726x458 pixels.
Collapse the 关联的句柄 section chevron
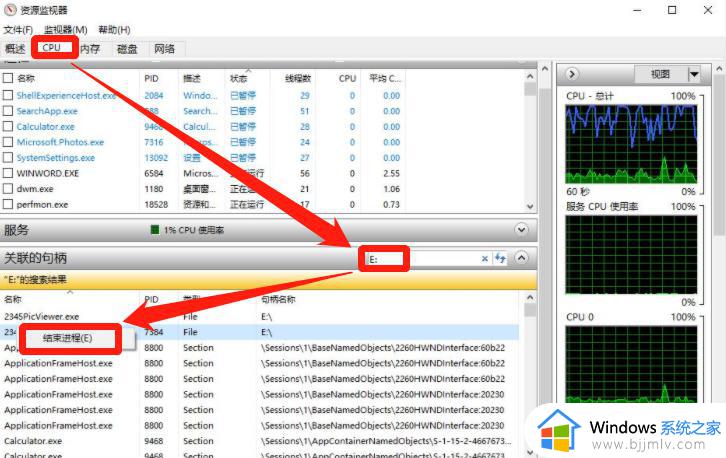(x=521, y=258)
